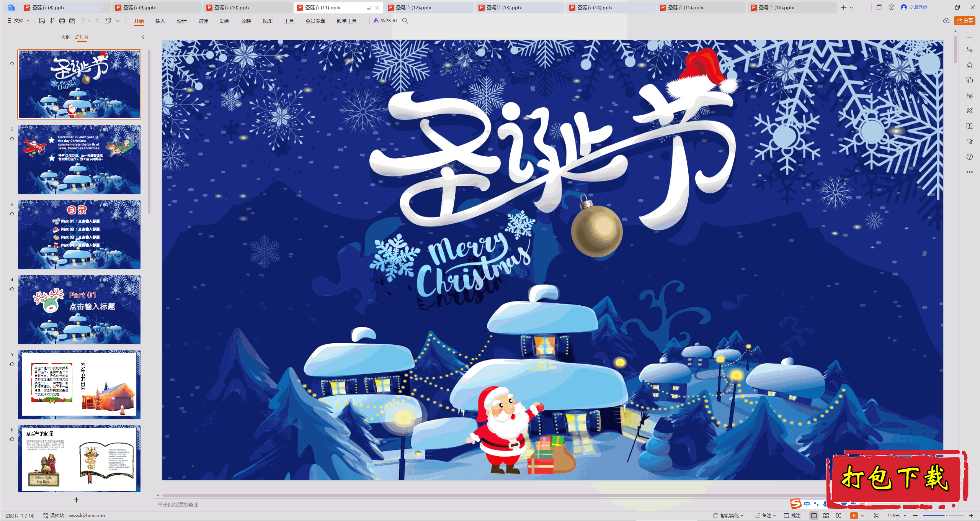Expand the Undo history dropdown arrow

coord(89,21)
